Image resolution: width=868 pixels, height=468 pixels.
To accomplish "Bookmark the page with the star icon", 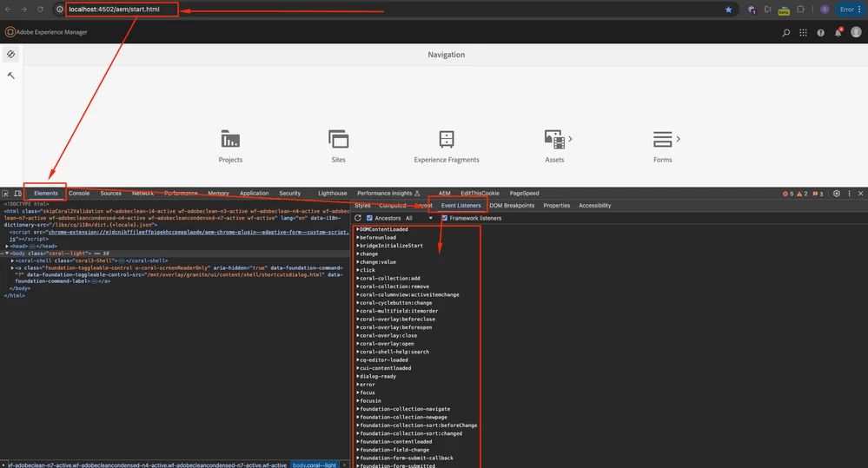I will tap(728, 10).
